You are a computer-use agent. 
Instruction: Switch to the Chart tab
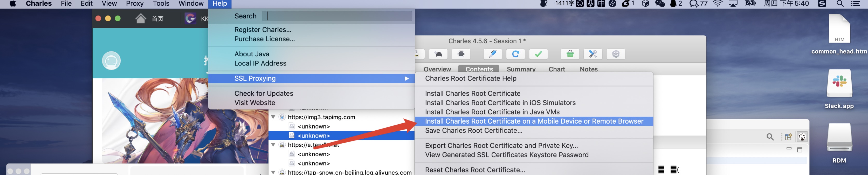(557, 69)
